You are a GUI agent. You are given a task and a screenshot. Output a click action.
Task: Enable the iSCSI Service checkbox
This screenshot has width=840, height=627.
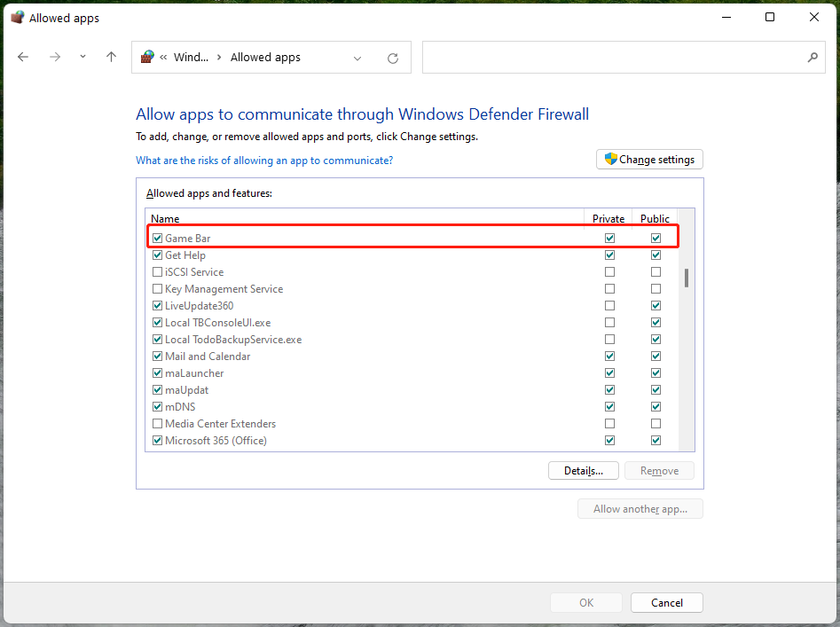pyautogui.click(x=158, y=272)
